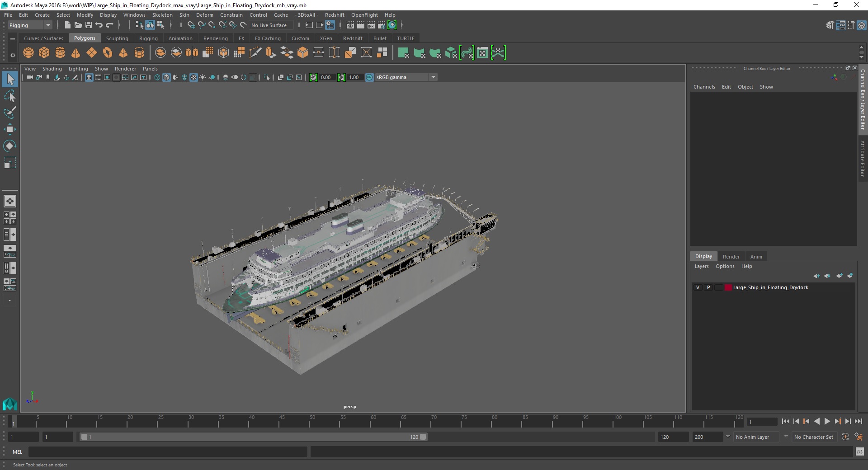Expand shelf options menu arrow

tap(13, 39)
